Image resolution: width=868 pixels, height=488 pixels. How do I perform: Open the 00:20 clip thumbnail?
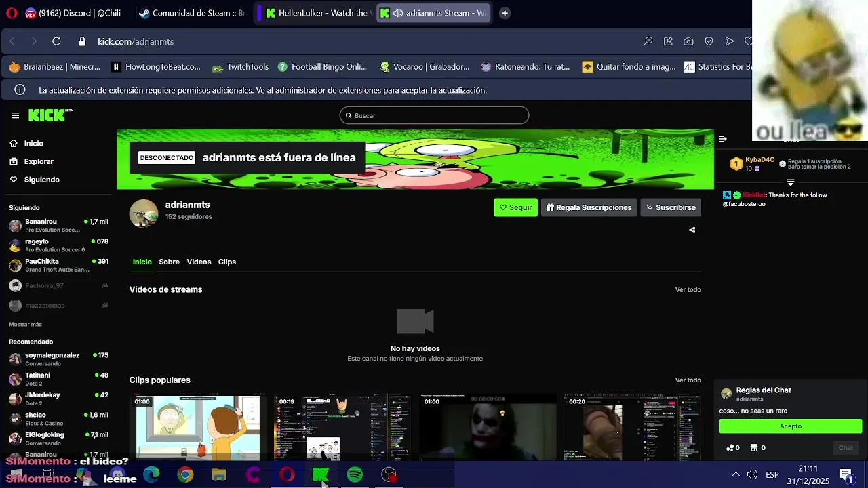pyautogui.click(x=632, y=427)
